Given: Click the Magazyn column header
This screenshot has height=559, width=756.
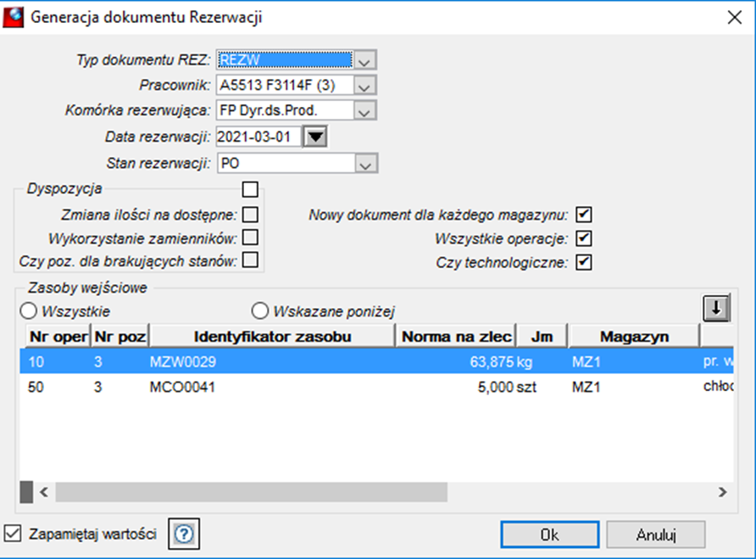Looking at the screenshot, I should [634, 337].
